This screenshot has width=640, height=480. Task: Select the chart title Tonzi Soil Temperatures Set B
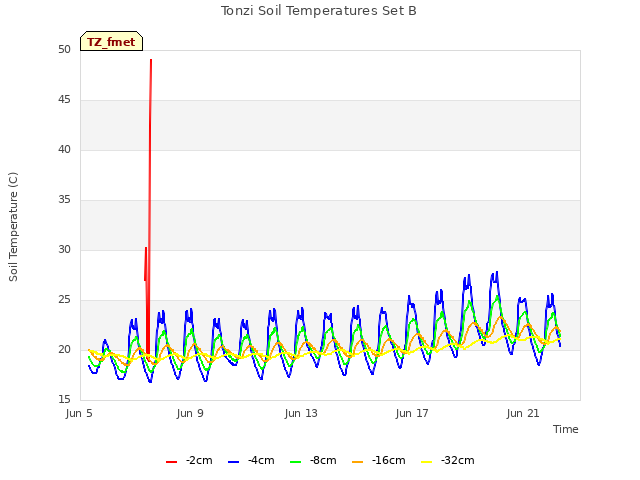[319, 11]
